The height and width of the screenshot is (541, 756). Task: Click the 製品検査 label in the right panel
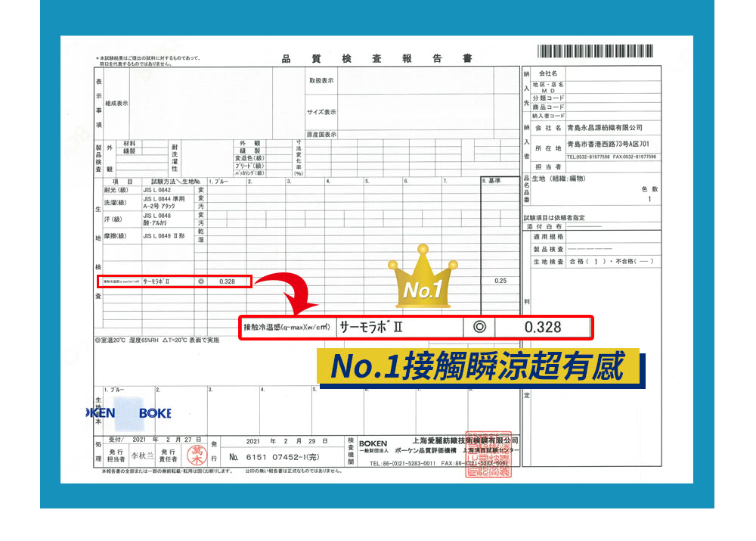(548, 250)
